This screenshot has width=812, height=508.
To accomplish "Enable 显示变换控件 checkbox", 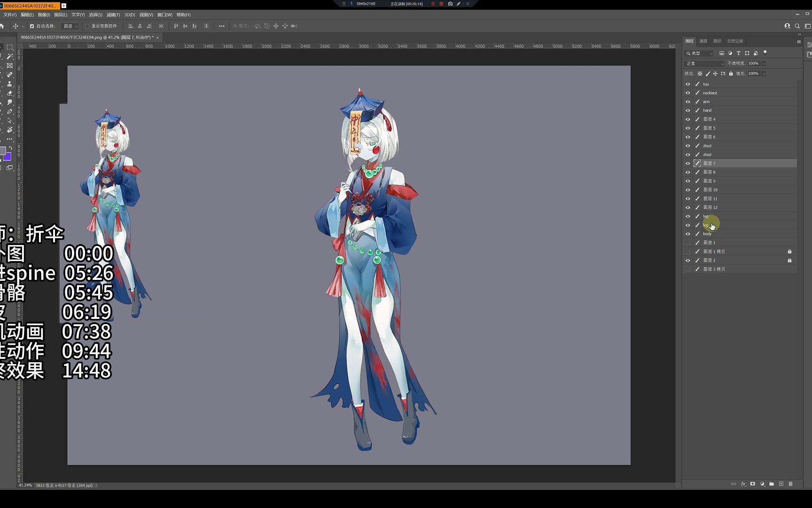I will [x=87, y=26].
